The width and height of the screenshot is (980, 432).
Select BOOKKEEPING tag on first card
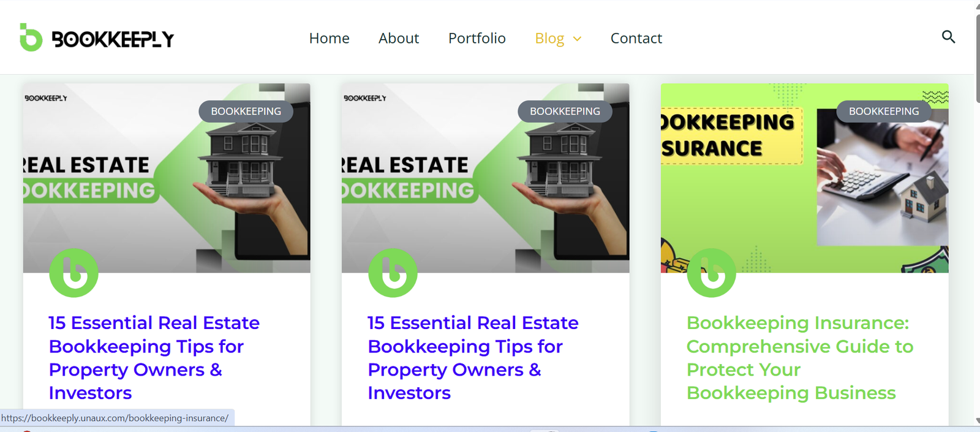pyautogui.click(x=246, y=112)
